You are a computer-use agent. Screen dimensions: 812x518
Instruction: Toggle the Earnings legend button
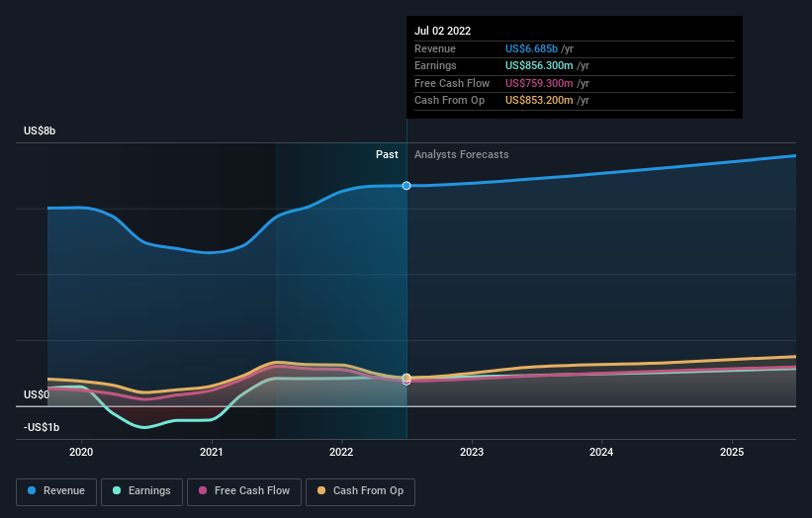click(141, 491)
